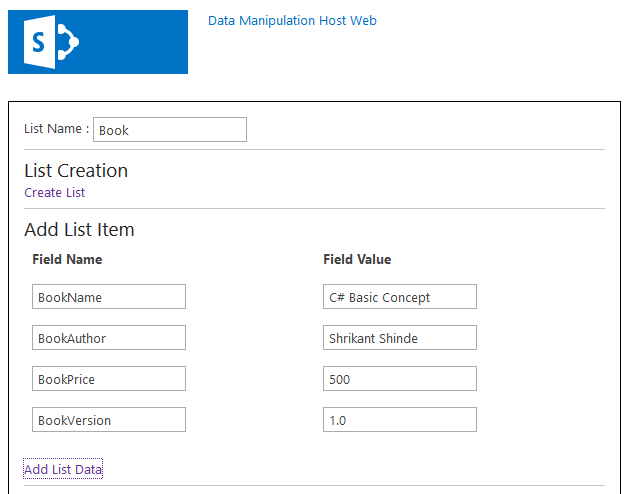Click the Shrikant Shinde value field
Screen dimensions: 630x494
pyautogui.click(x=400, y=338)
